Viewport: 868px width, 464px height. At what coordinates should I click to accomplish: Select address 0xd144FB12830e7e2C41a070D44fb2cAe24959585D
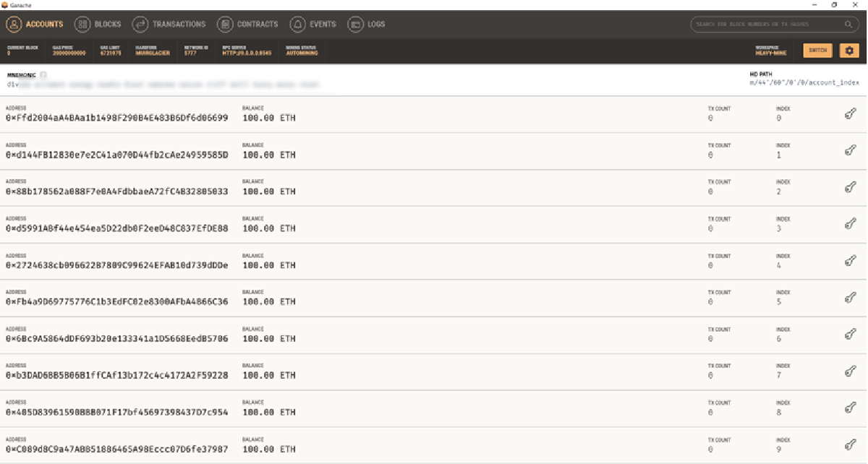click(116, 155)
